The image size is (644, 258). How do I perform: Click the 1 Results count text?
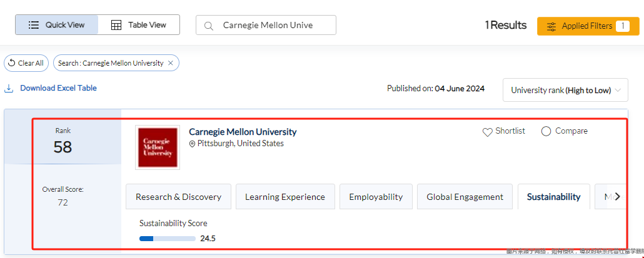[506, 26]
